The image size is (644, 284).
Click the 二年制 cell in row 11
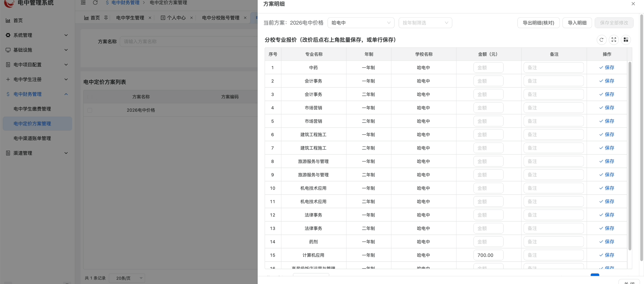(x=368, y=202)
